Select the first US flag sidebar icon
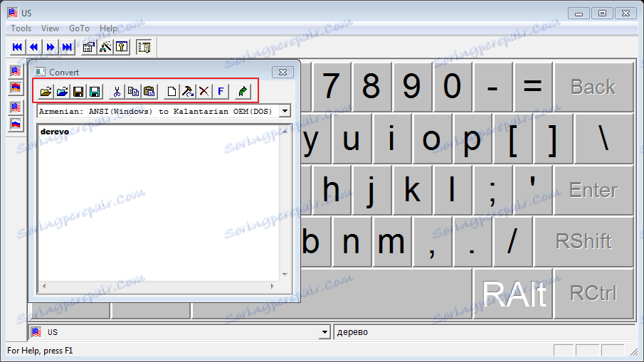Image resolution: width=644 pixels, height=362 pixels. click(x=16, y=71)
